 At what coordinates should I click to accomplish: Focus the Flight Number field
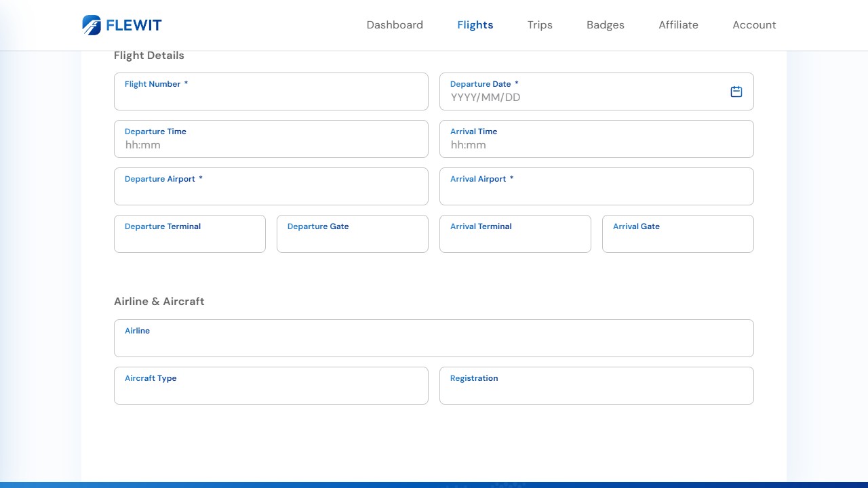(271, 91)
